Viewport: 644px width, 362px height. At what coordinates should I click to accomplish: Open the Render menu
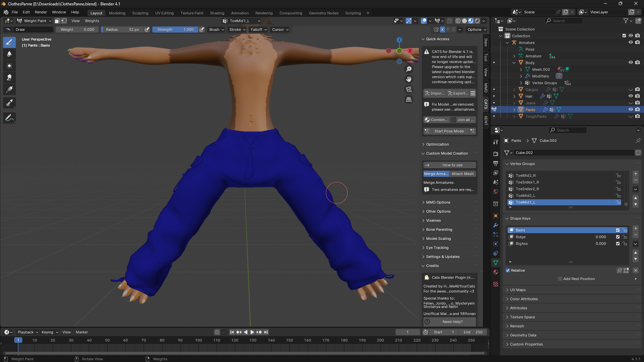click(41, 12)
